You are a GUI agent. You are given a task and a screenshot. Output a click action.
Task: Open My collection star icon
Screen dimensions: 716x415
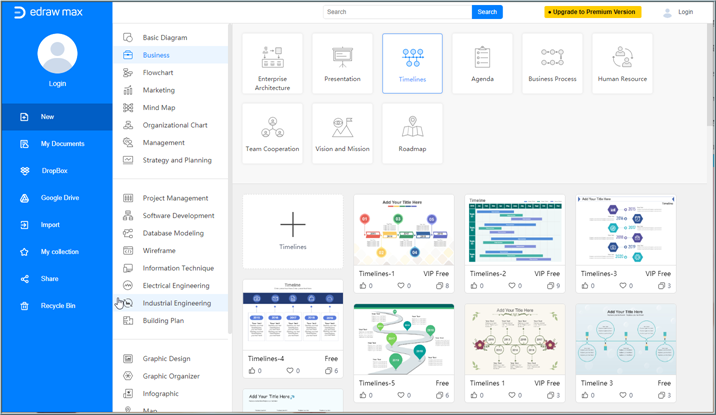[24, 252]
